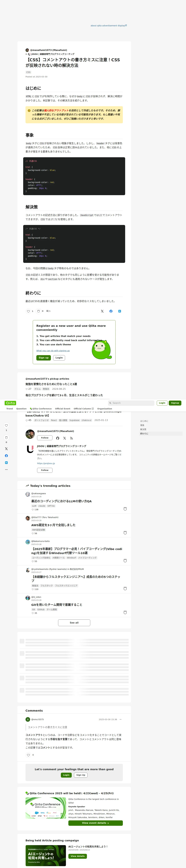The height and width of the screenshot is (868, 186).
Task: Open masafumi1073's RSS feed icon
Action: [72, 438]
